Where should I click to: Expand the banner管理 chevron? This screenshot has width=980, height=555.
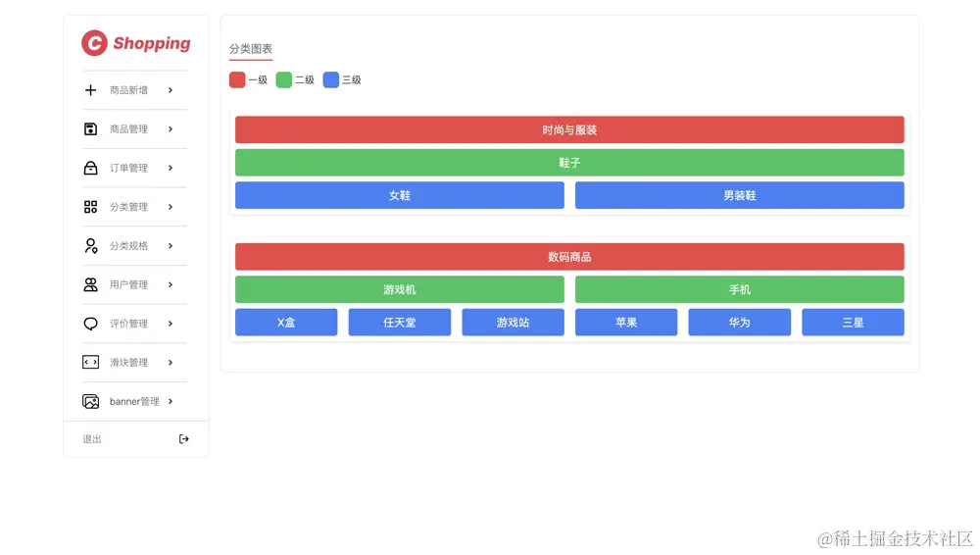coord(171,401)
